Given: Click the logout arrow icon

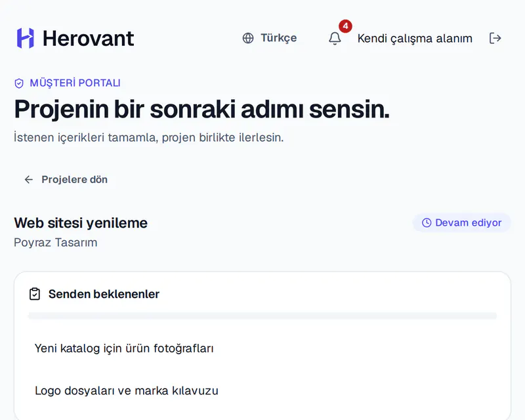Looking at the screenshot, I should coord(495,38).
